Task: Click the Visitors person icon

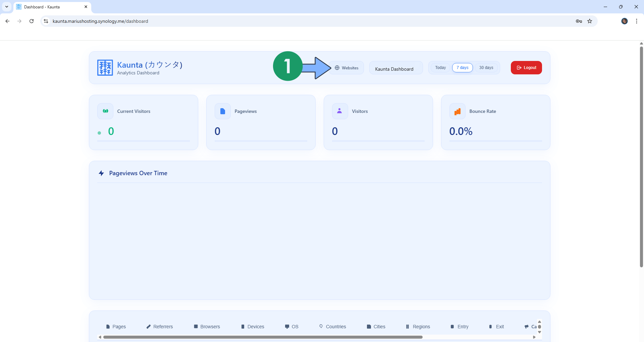Action: click(x=339, y=111)
